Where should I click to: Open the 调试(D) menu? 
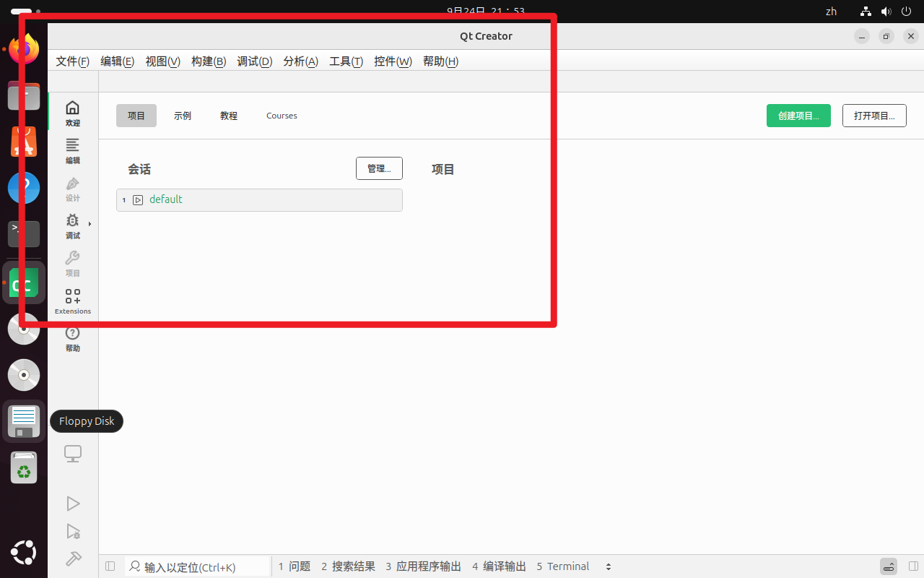coord(255,61)
